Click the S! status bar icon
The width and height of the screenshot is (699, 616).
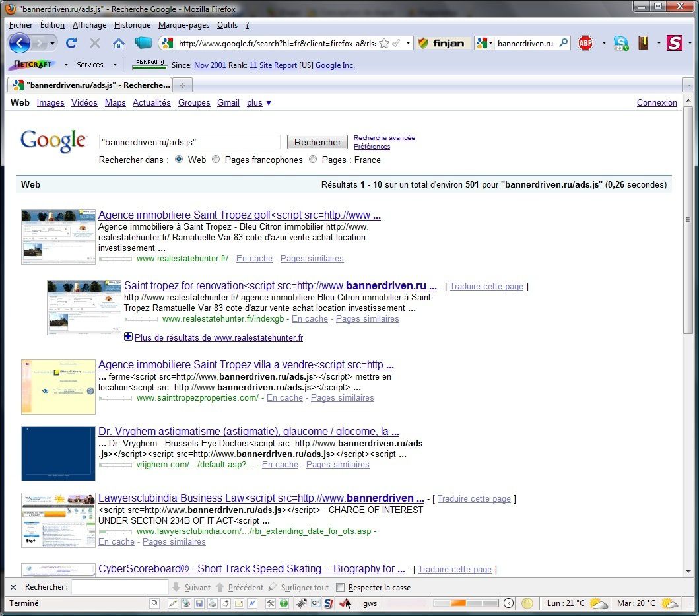(329, 603)
